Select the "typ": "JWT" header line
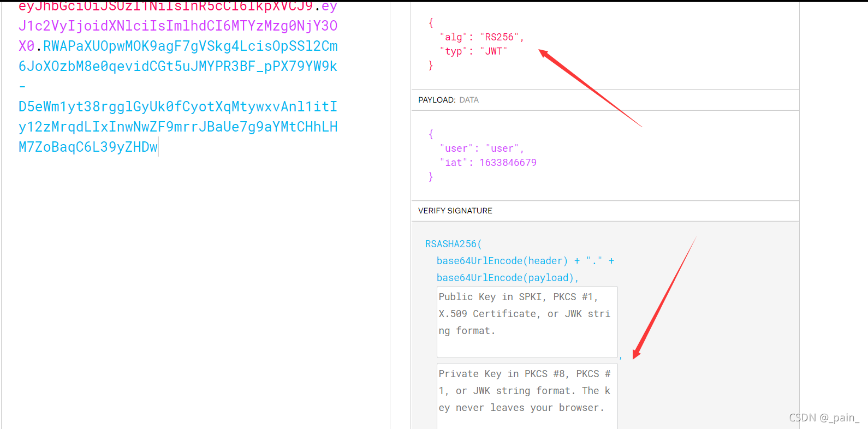The width and height of the screenshot is (868, 429). click(473, 51)
